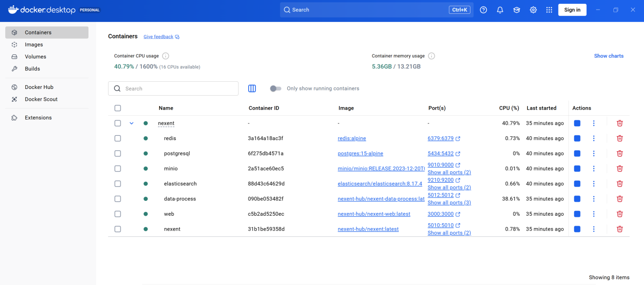This screenshot has height=285, width=644.
Task: Stop the web container
Action: (x=577, y=214)
